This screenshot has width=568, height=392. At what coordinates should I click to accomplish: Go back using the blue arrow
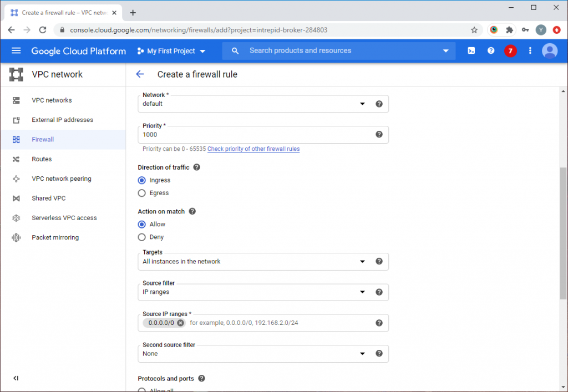click(x=140, y=74)
